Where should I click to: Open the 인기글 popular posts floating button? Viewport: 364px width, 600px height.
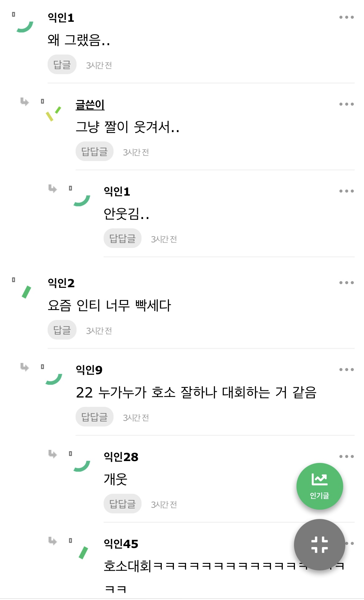[320, 486]
